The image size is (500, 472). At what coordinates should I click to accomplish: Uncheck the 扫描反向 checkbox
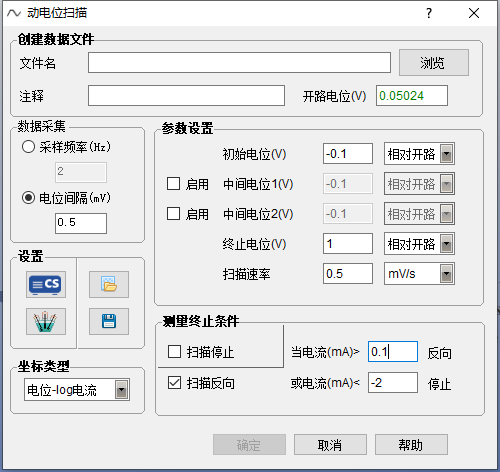pos(174,383)
